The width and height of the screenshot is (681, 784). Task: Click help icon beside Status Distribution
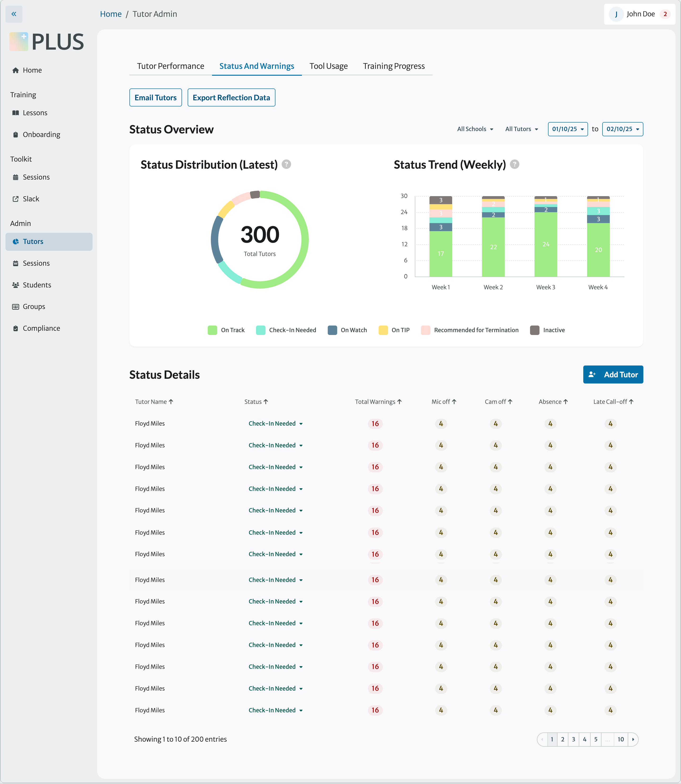point(287,164)
